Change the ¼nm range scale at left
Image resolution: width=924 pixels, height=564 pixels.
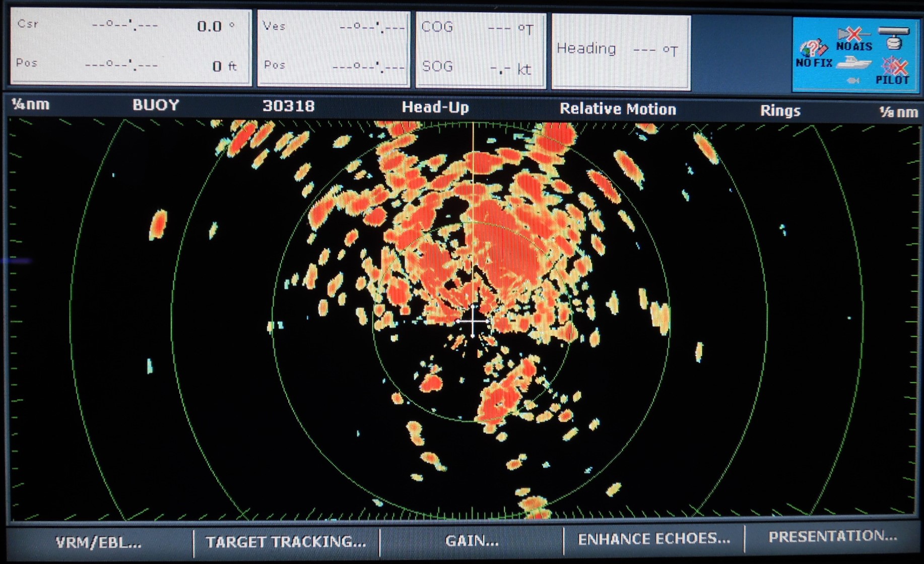point(31,104)
